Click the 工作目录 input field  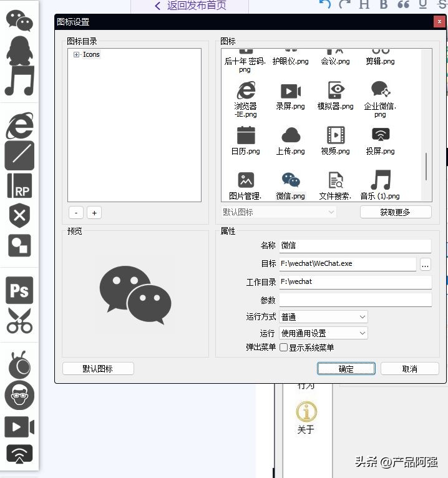[x=355, y=282]
